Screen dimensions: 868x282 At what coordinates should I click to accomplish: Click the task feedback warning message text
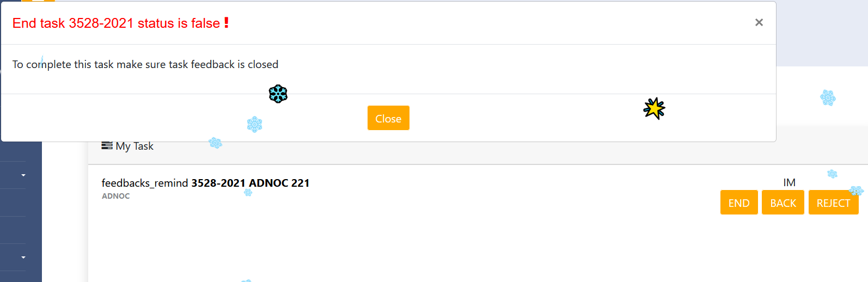click(145, 64)
